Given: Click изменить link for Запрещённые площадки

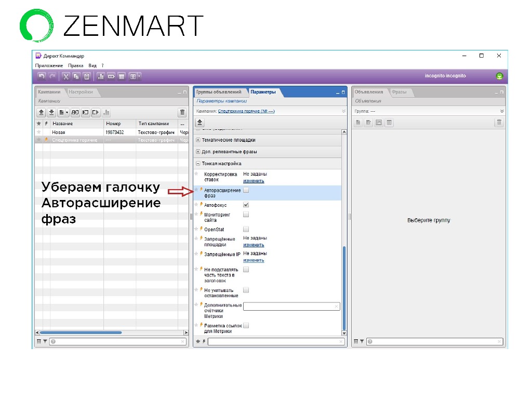Looking at the screenshot, I should (x=254, y=245).
